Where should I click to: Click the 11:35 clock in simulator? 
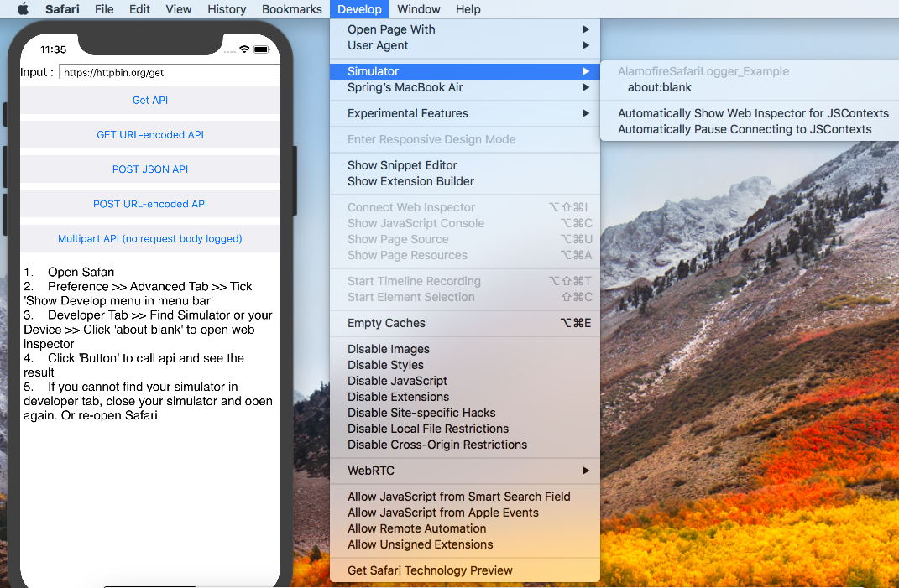click(x=54, y=49)
